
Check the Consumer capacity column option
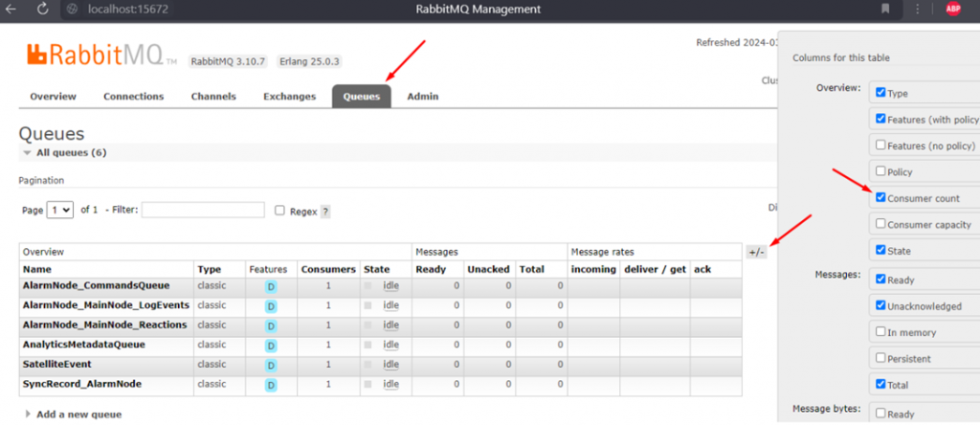pos(880,224)
